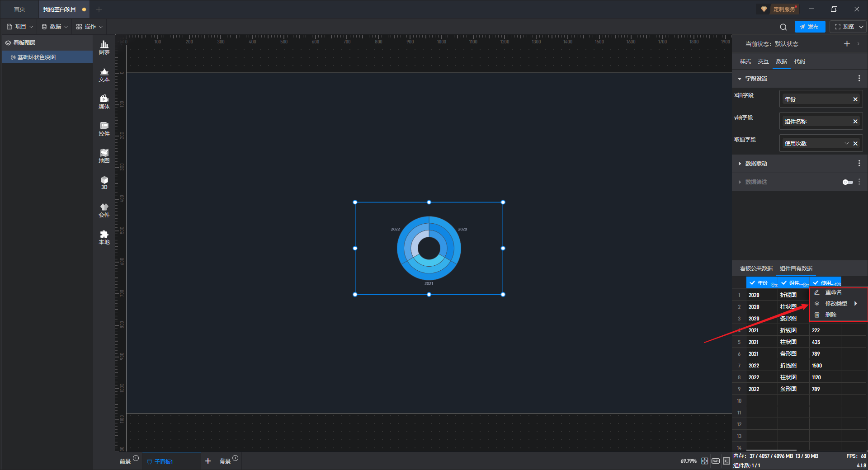Image resolution: width=868 pixels, height=470 pixels.
Task: Expand the state panel chevron
Action: 859,44
